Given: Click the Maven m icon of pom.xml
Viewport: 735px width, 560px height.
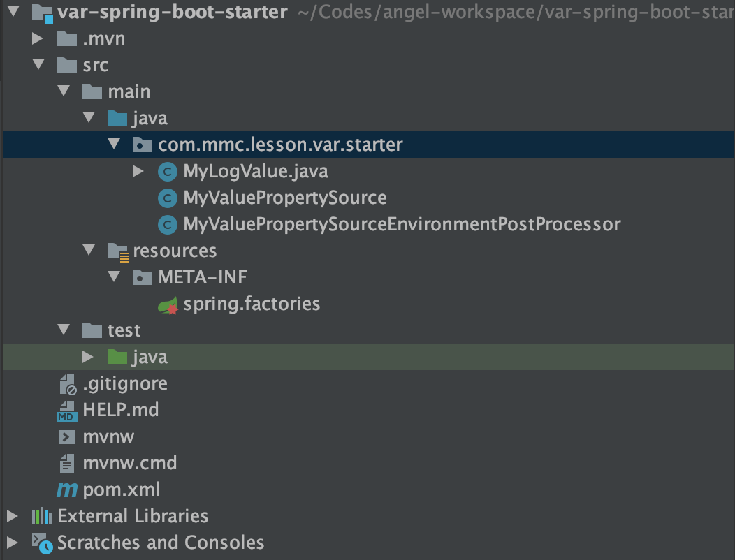Looking at the screenshot, I should 67,490.
